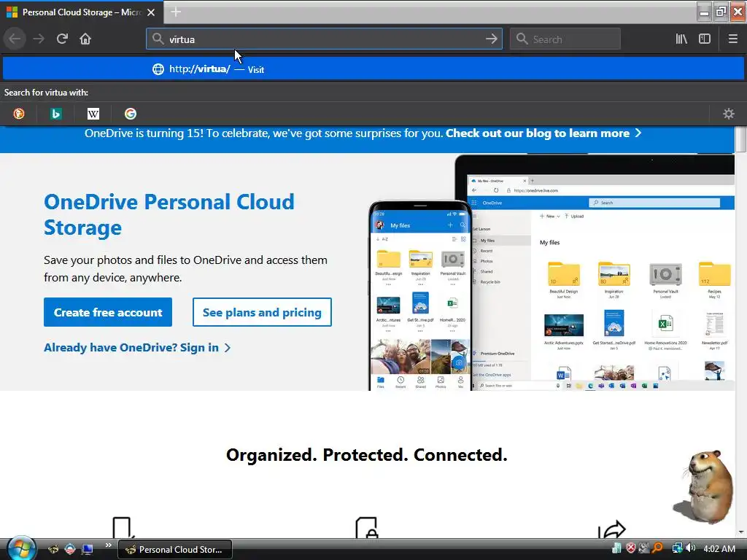Open a new tab with plus button
This screenshot has height=560, width=747.
tap(176, 12)
